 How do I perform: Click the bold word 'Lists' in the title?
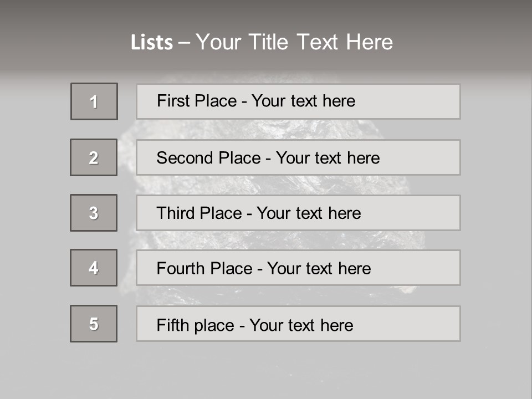[x=152, y=43]
